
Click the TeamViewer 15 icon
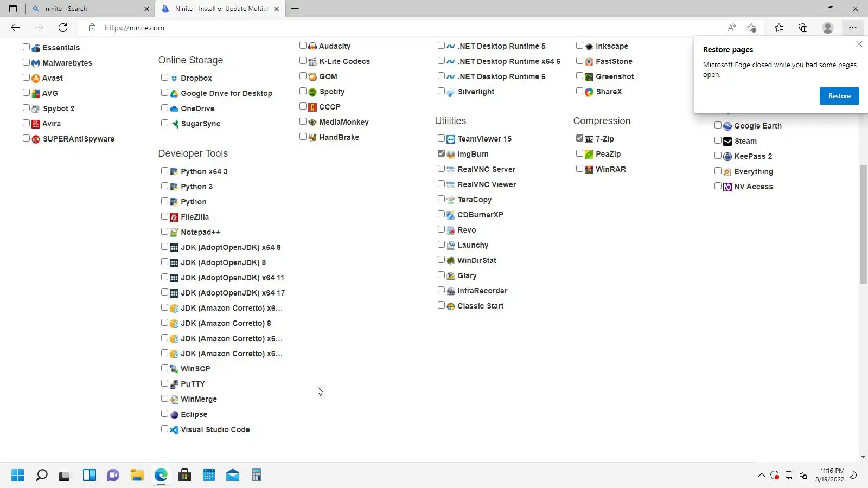click(x=451, y=139)
